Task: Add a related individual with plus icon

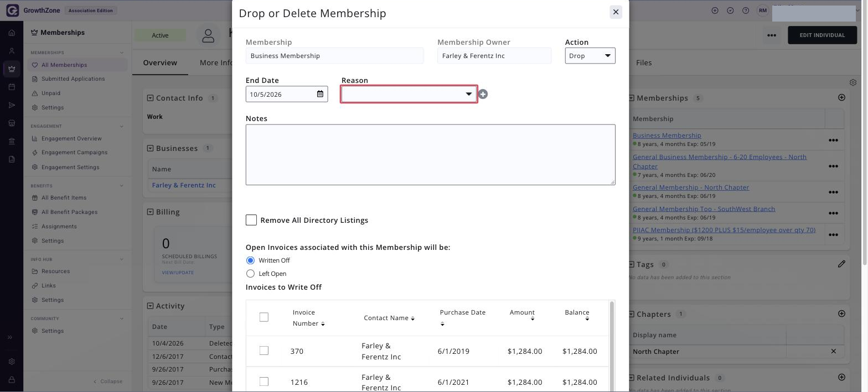Action: point(841,378)
